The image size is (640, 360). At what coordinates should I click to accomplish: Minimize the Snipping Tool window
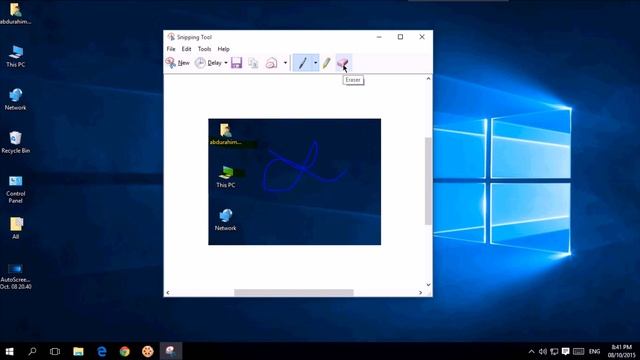[379, 37]
